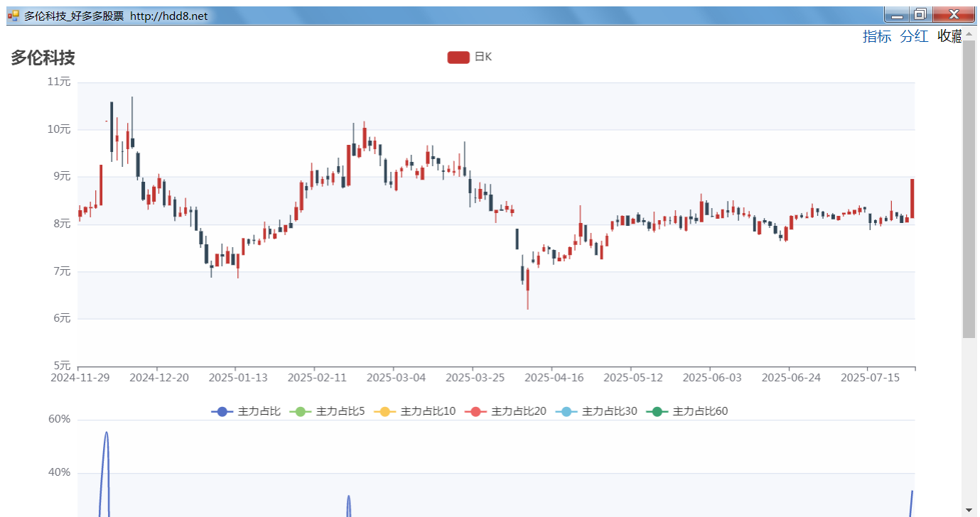This screenshot has height=517, width=980.
Task: Click the scrollbar up arrow
Action: click(x=969, y=34)
